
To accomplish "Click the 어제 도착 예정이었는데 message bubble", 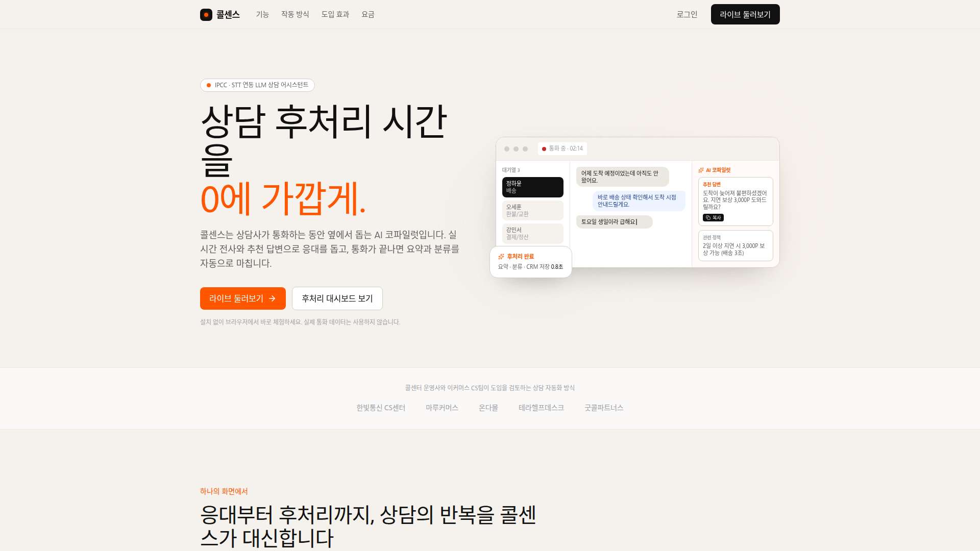I will pyautogui.click(x=623, y=177).
